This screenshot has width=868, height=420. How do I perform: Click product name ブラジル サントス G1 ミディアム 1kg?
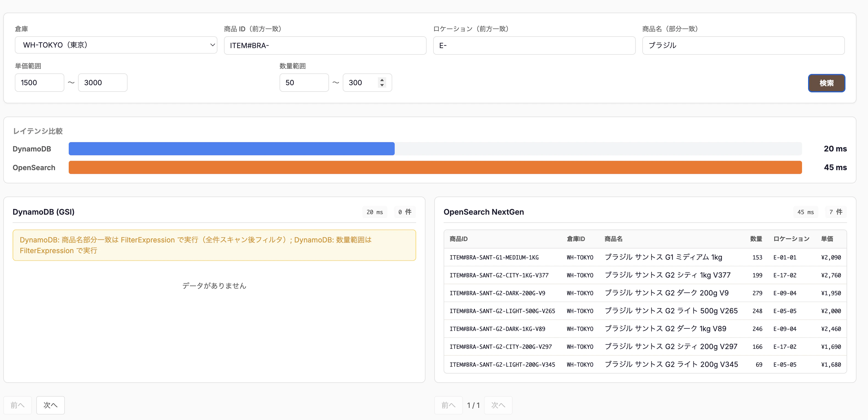[663, 257]
